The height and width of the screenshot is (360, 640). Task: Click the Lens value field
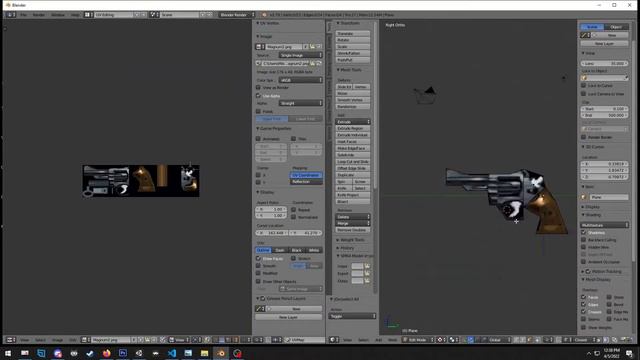point(604,64)
